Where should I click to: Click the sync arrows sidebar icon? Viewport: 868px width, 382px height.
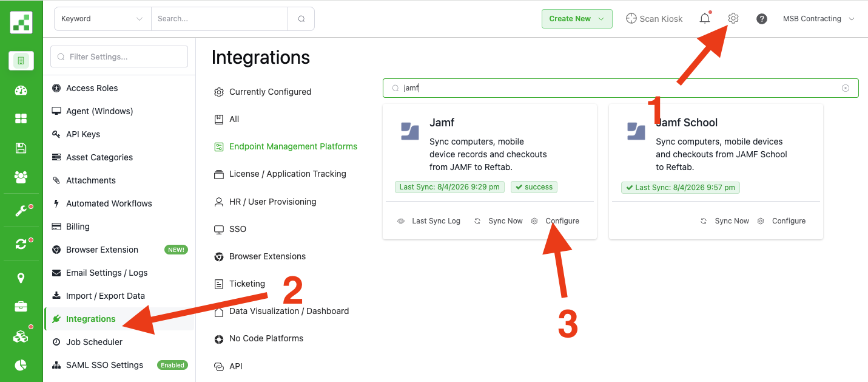click(x=21, y=244)
